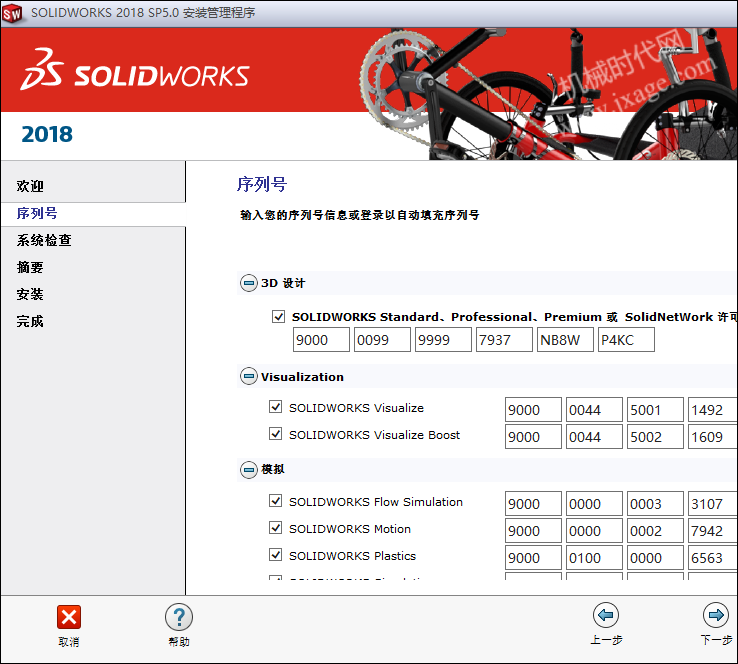Click the P4KC serial number field
The height and width of the screenshot is (664, 738).
click(x=626, y=340)
